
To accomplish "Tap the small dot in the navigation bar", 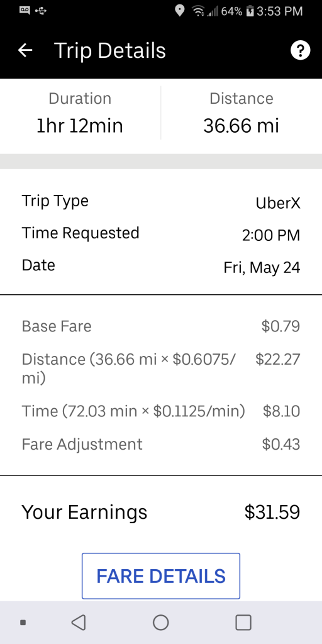I will tap(23, 622).
